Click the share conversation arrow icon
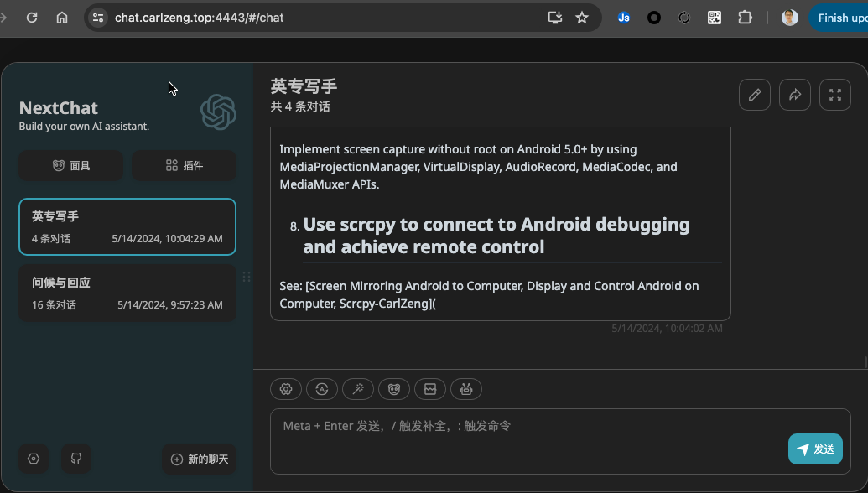This screenshot has width=868, height=493. click(x=794, y=95)
